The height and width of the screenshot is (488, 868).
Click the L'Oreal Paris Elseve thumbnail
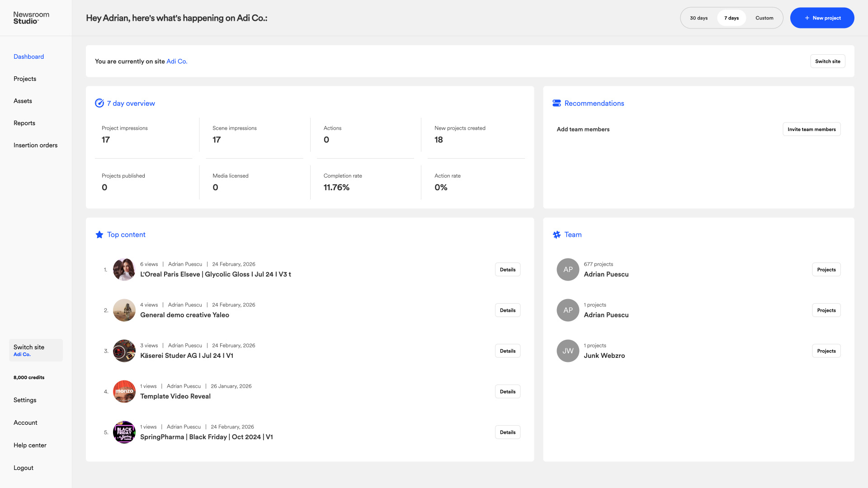coord(124,269)
